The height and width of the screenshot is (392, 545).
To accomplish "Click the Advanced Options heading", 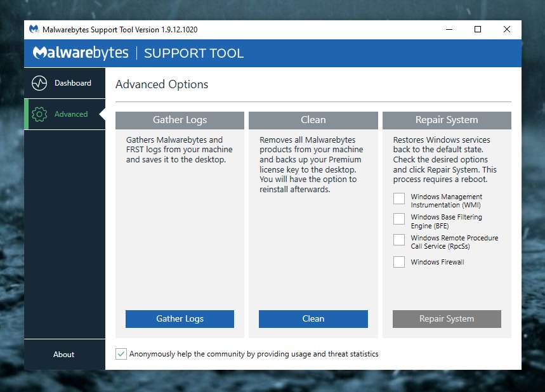I will pyautogui.click(x=162, y=84).
